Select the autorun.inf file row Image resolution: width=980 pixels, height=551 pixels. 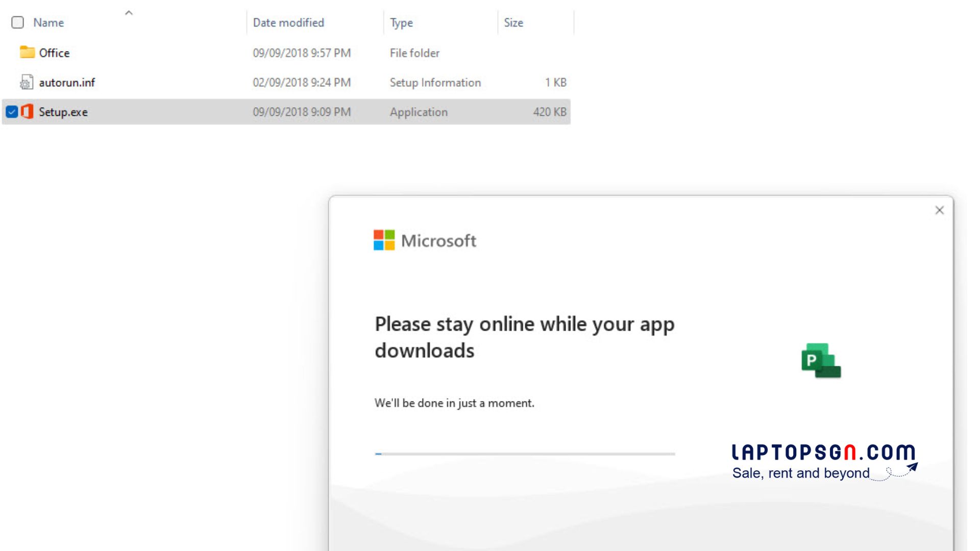pos(67,82)
